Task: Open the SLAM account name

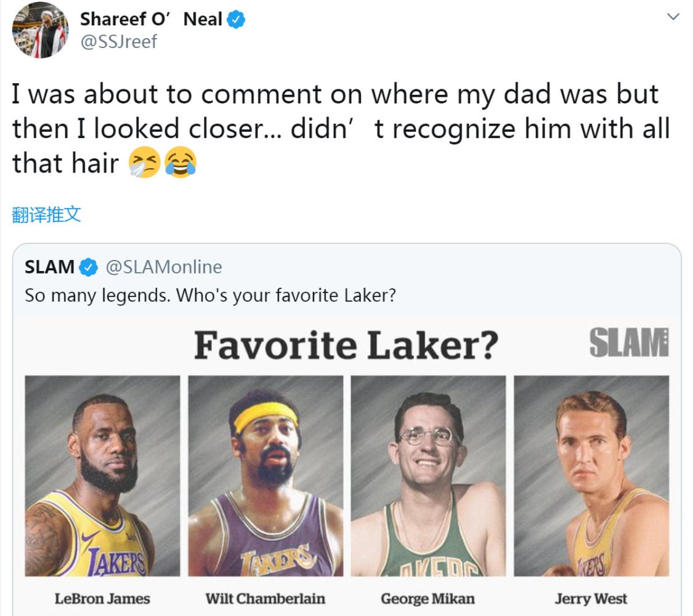Action: 49,267
